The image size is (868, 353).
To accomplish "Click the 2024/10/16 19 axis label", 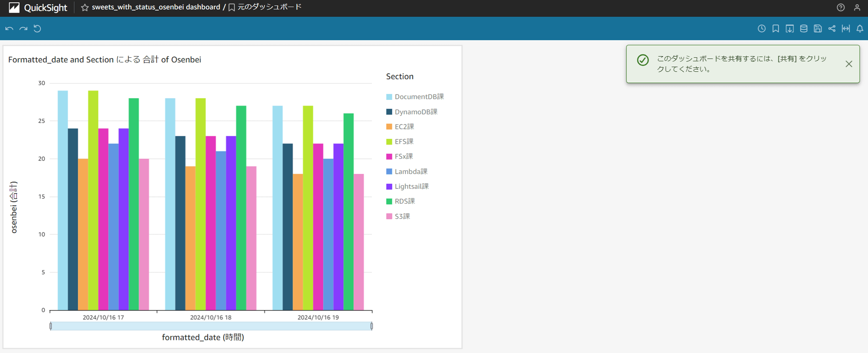I will [x=318, y=317].
